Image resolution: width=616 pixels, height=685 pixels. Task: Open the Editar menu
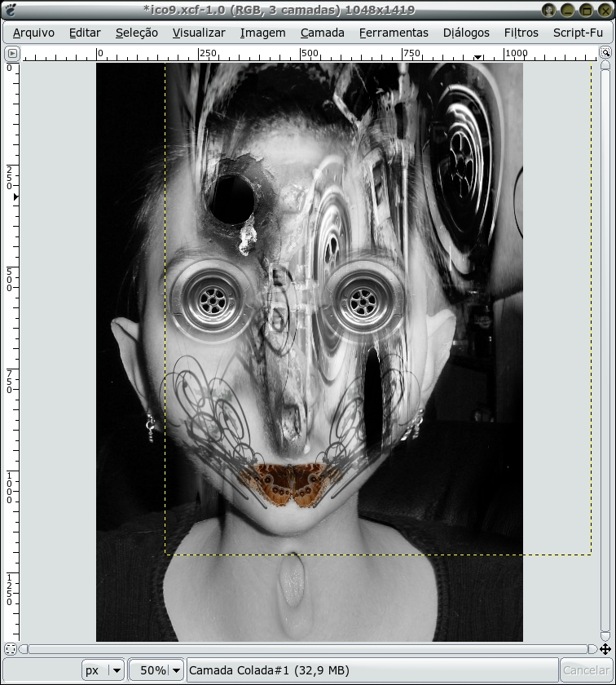coord(85,33)
